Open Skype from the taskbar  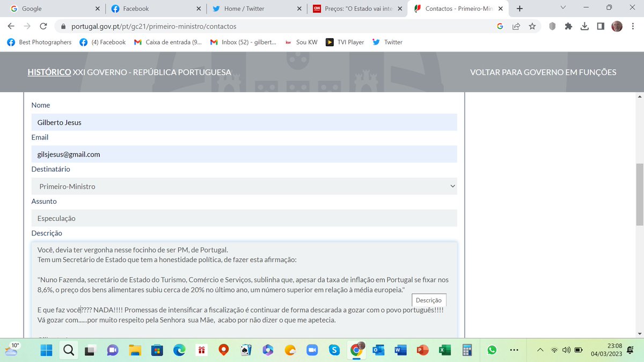[x=334, y=350]
